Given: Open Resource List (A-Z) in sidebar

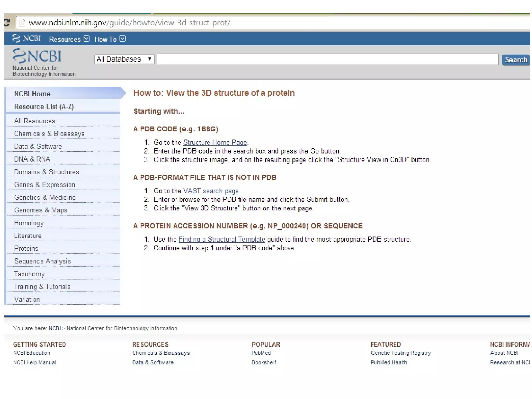Looking at the screenshot, I should pyautogui.click(x=44, y=107).
